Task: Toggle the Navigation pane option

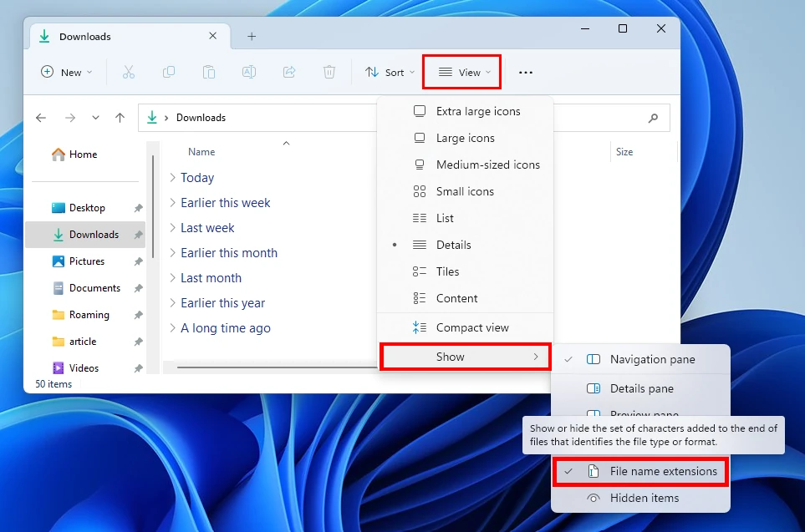Action: point(654,359)
